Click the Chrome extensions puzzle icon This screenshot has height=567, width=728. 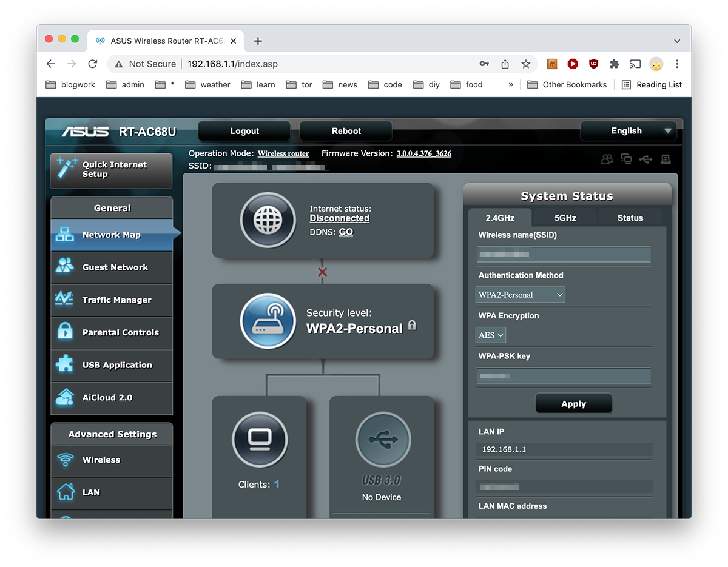click(x=615, y=64)
